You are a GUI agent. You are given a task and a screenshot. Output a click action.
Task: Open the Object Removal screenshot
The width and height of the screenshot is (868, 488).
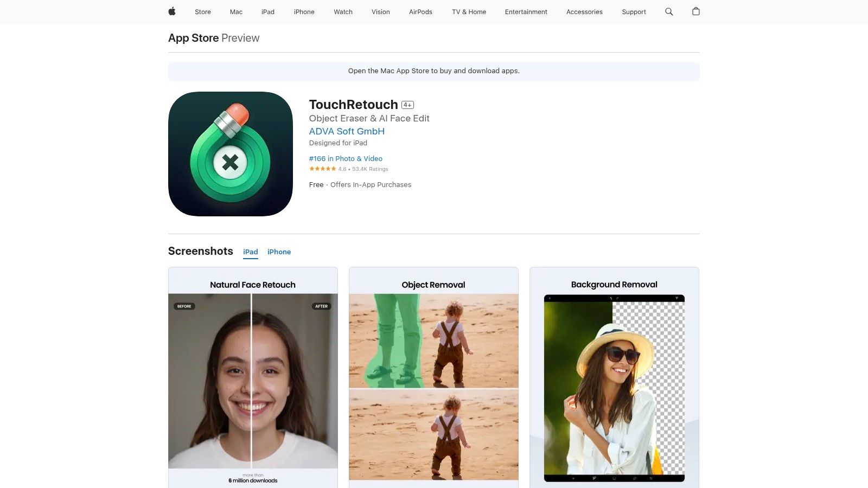(x=433, y=380)
